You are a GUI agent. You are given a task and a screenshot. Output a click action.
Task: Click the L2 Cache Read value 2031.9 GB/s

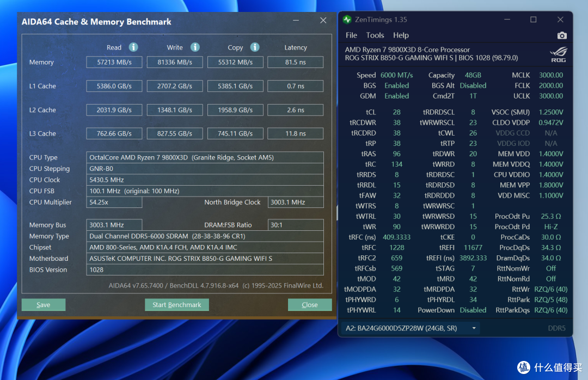pos(114,110)
